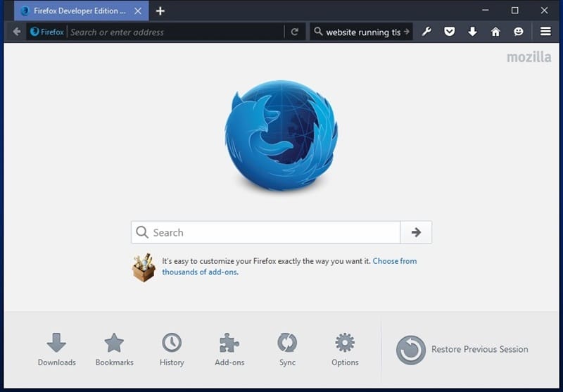Viewport: 563px width, 392px height.
Task: Open the Downloads arrow in toolbar
Action: click(x=472, y=32)
